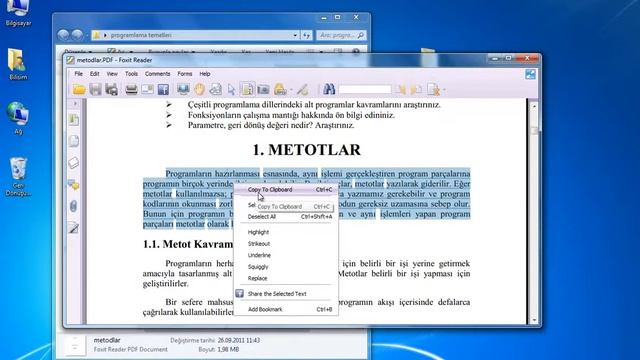Image resolution: width=640 pixels, height=360 pixels.
Task: Choose Underline in the context menu
Action: 286,255
